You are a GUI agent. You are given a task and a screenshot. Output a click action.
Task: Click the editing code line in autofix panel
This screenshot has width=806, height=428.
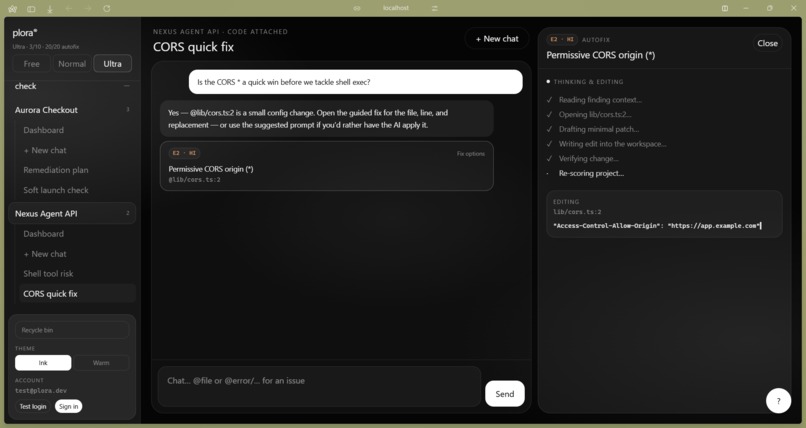coord(656,226)
